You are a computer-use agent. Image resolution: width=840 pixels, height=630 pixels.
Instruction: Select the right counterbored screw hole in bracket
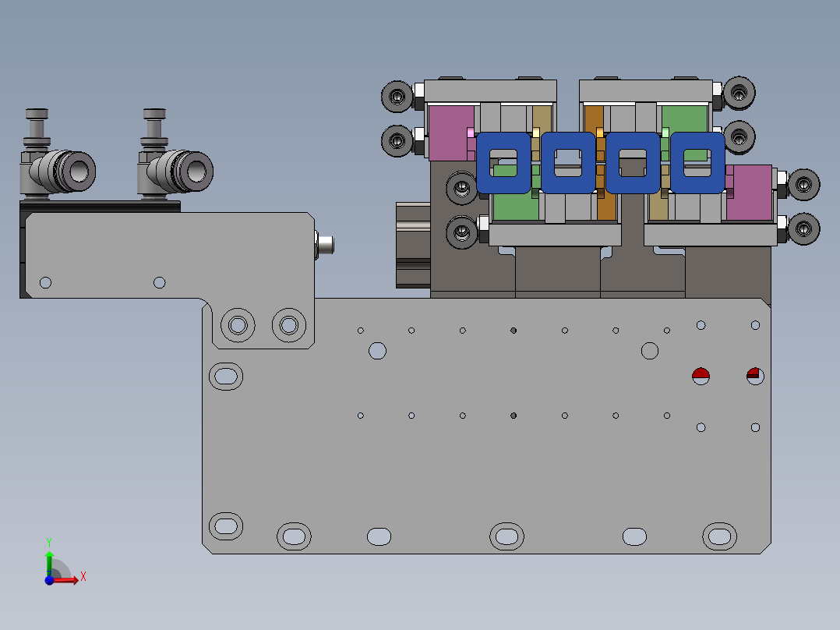click(x=289, y=325)
